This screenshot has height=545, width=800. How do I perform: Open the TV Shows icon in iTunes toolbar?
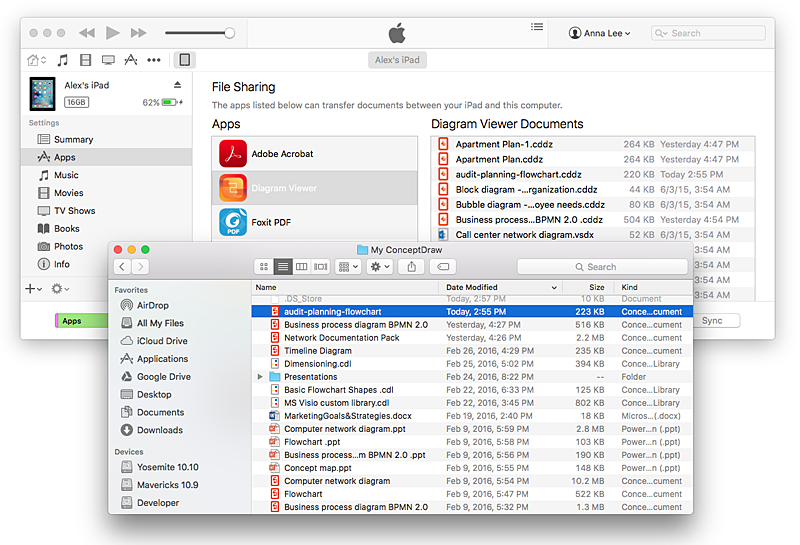coord(108,60)
